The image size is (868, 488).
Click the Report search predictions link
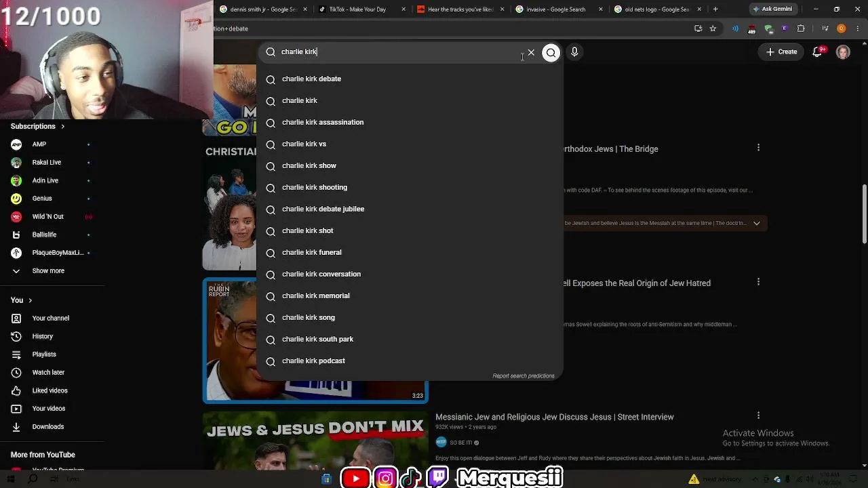click(x=524, y=376)
